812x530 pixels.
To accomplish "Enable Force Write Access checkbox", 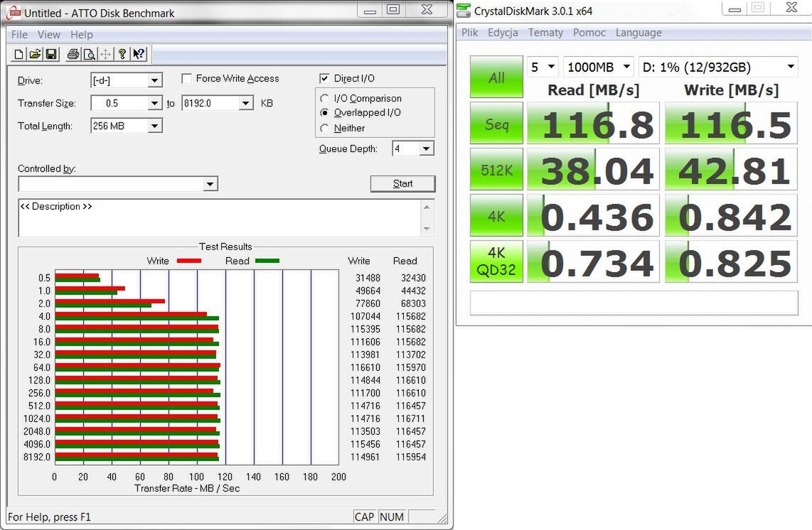I will point(187,78).
